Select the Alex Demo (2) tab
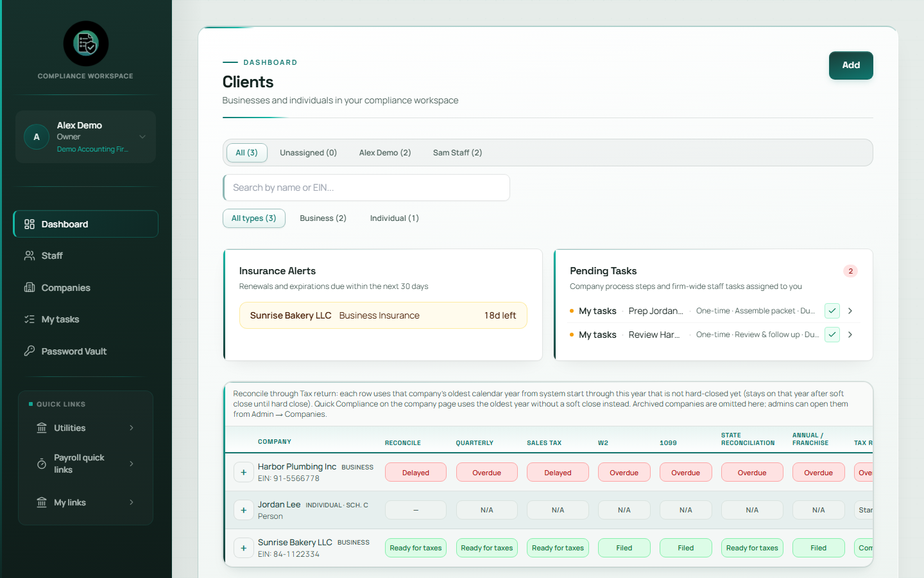 tap(385, 153)
